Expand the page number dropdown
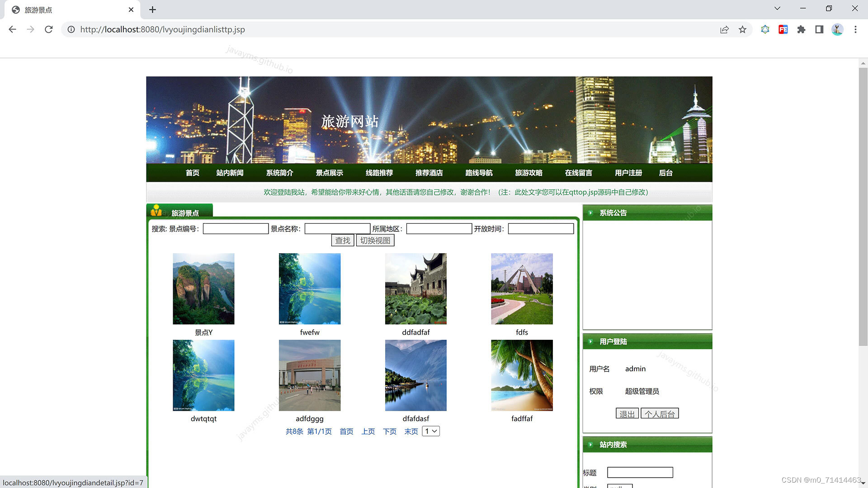 point(430,431)
